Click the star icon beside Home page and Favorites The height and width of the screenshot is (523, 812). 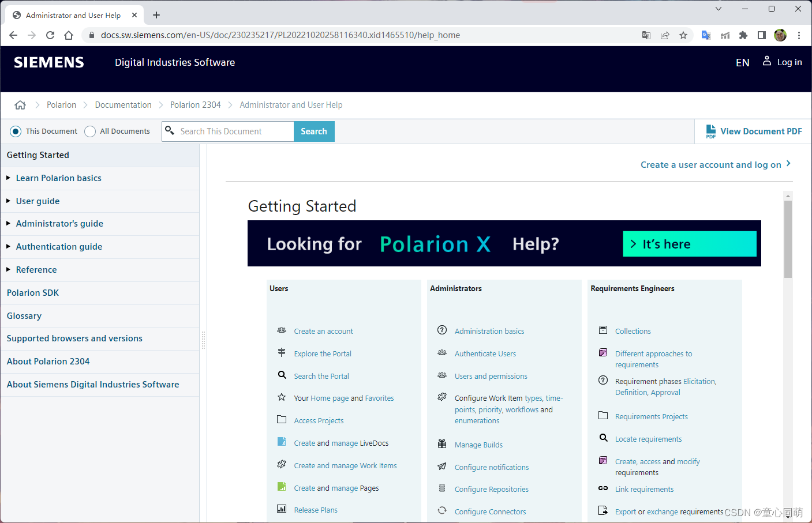point(282,397)
